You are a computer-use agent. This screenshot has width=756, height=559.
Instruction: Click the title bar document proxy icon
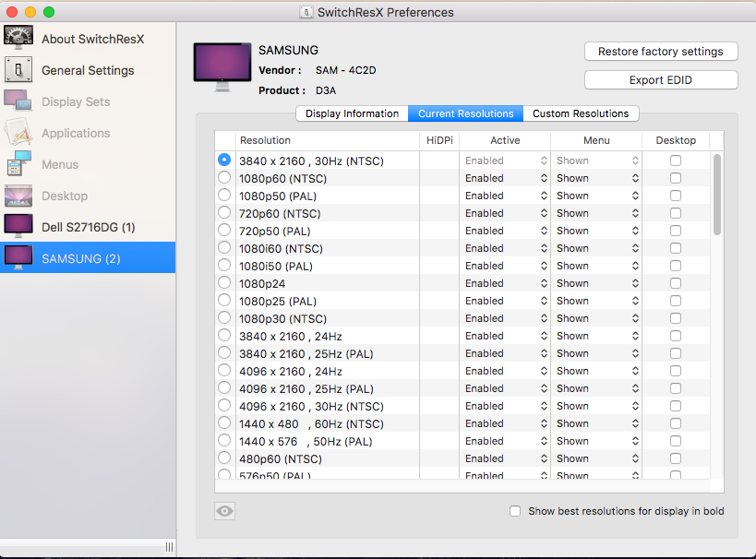[306, 12]
